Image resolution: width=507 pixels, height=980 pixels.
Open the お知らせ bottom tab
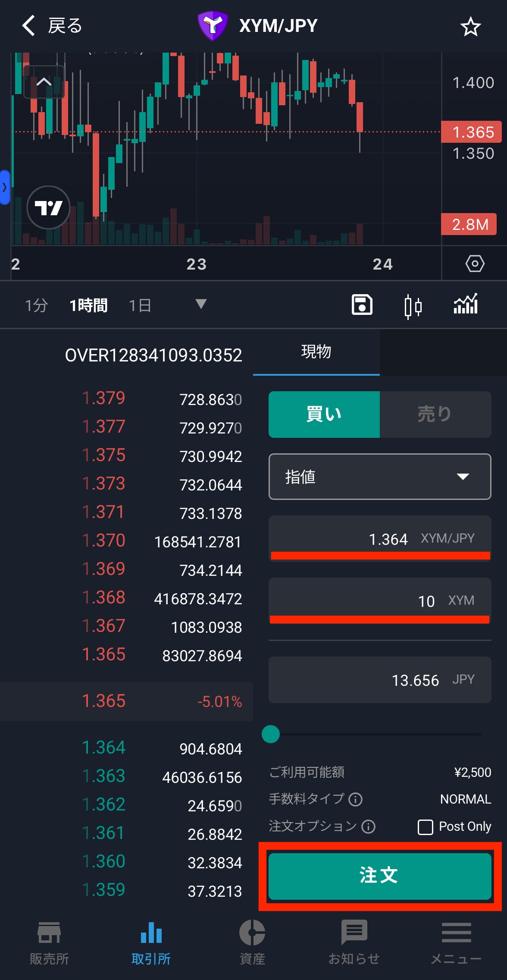point(354,944)
